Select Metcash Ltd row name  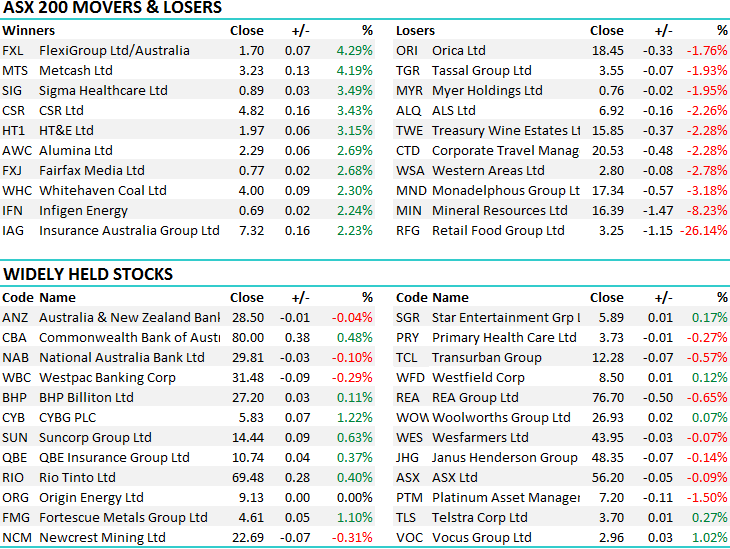pos(76,70)
